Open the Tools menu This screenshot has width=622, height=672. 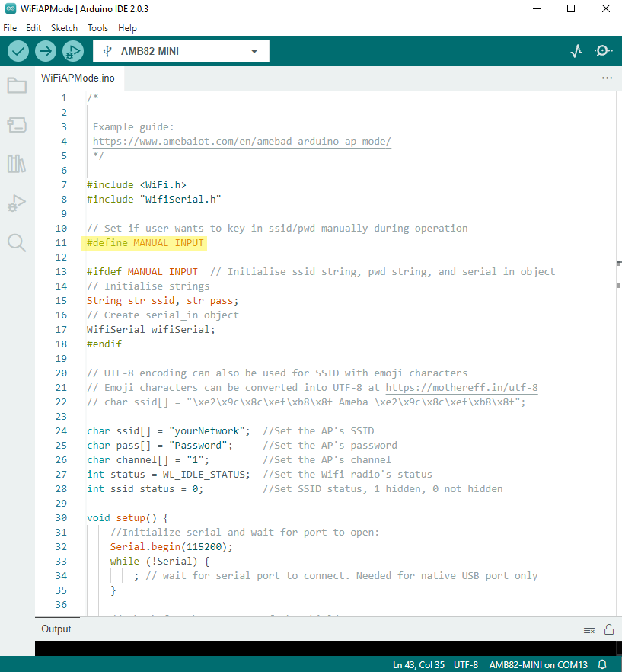pyautogui.click(x=97, y=27)
